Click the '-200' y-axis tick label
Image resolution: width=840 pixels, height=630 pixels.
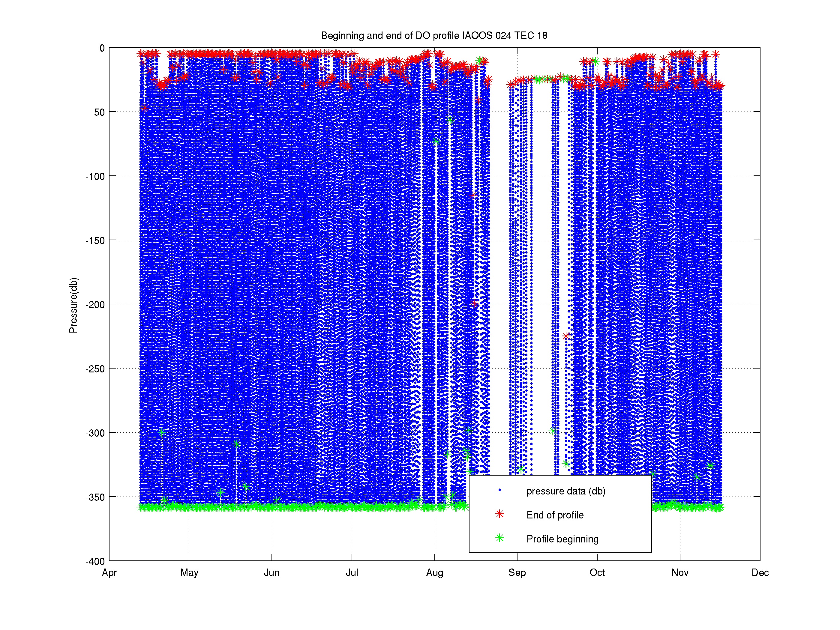95,305
